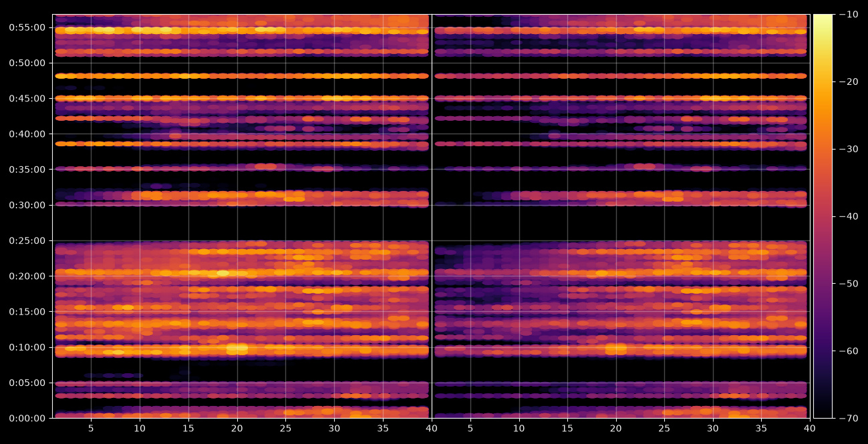Click the y-axis tick label 0:30:00
This screenshot has width=868, height=444.
coord(27,205)
